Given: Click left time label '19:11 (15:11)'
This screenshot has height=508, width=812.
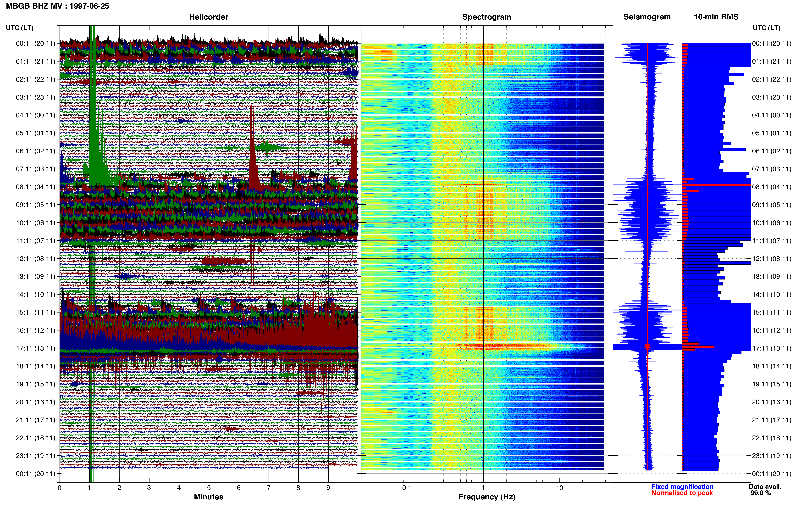Looking at the screenshot, I should coord(35,384).
